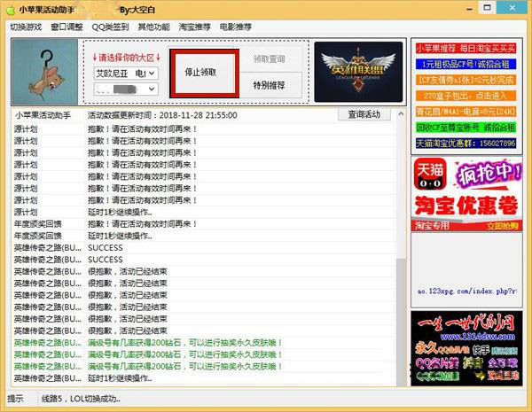This screenshot has width=532, height=412.
Task: Select the 年度颁奖回馈 延时1秒继续操作 row
Action: point(204,236)
